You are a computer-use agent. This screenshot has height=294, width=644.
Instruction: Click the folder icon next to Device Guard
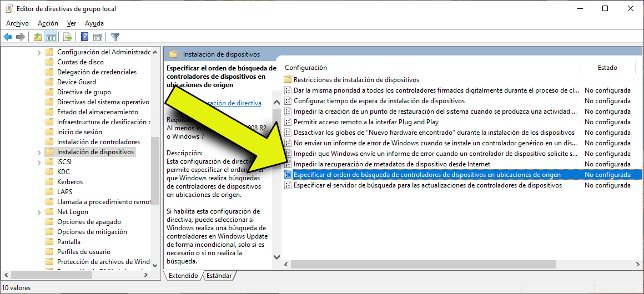pos(50,82)
